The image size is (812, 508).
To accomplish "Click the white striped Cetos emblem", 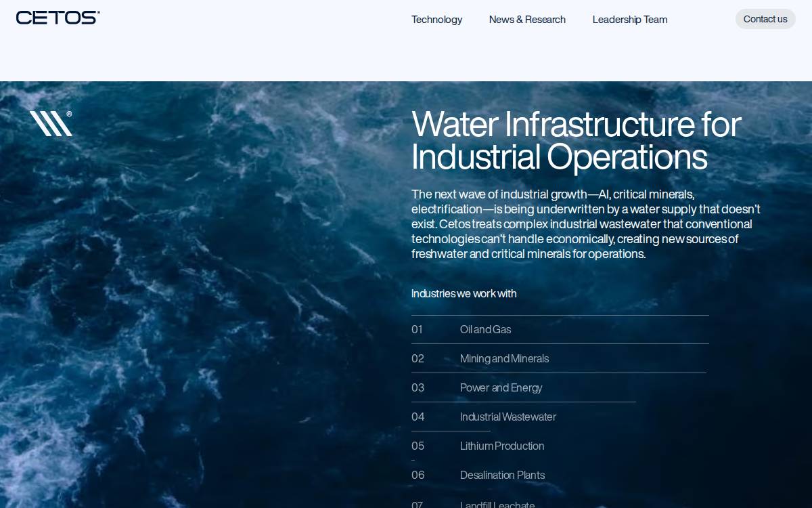I will [51, 123].
